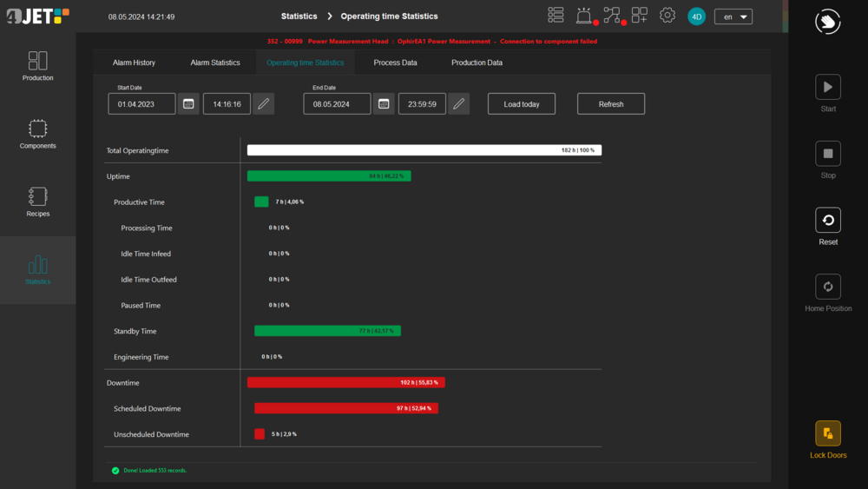Click the network topology icon in header
This screenshot has height=489, width=868.
click(x=612, y=16)
